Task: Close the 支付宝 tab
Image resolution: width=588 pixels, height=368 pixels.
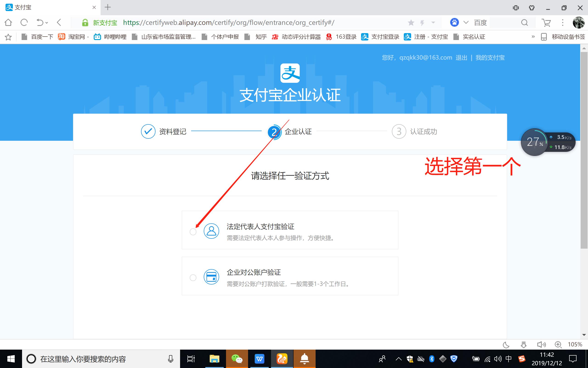Action: pos(94,8)
